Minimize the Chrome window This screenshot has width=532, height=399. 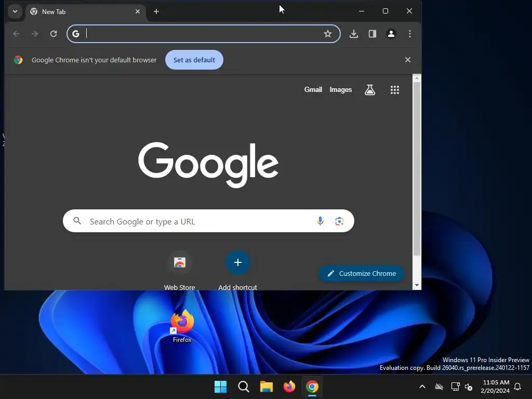pos(362,11)
